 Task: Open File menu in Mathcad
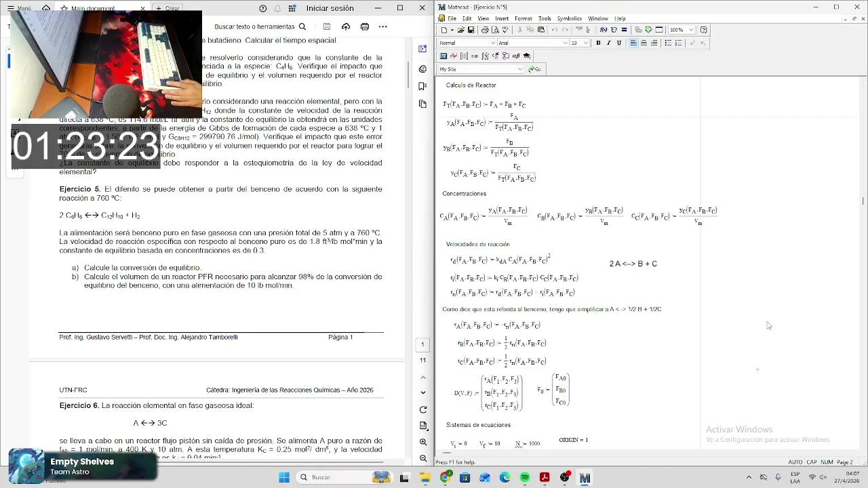(452, 18)
